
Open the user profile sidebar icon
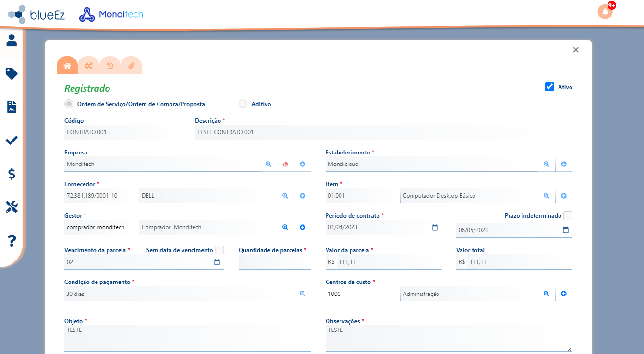(12, 40)
